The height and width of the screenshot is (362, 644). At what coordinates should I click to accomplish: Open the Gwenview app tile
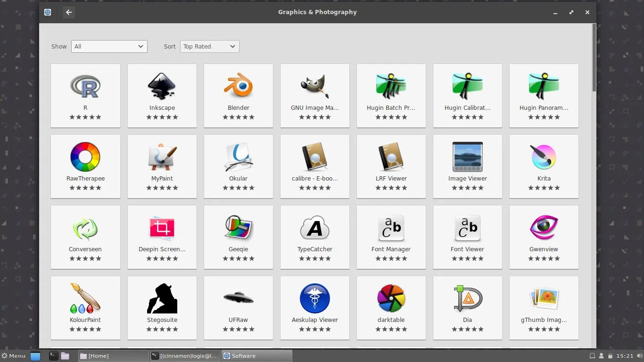coord(544,237)
